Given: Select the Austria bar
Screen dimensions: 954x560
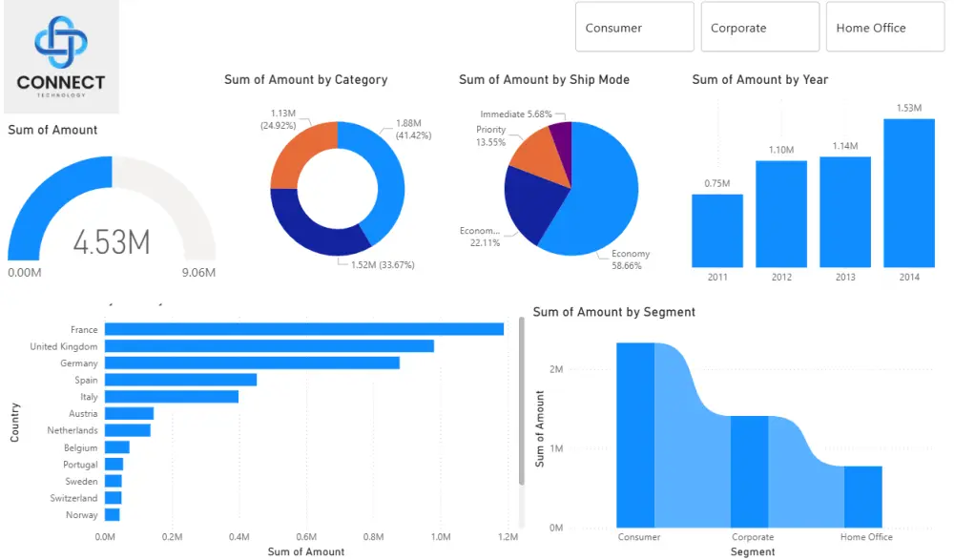Looking at the screenshot, I should tap(129, 413).
